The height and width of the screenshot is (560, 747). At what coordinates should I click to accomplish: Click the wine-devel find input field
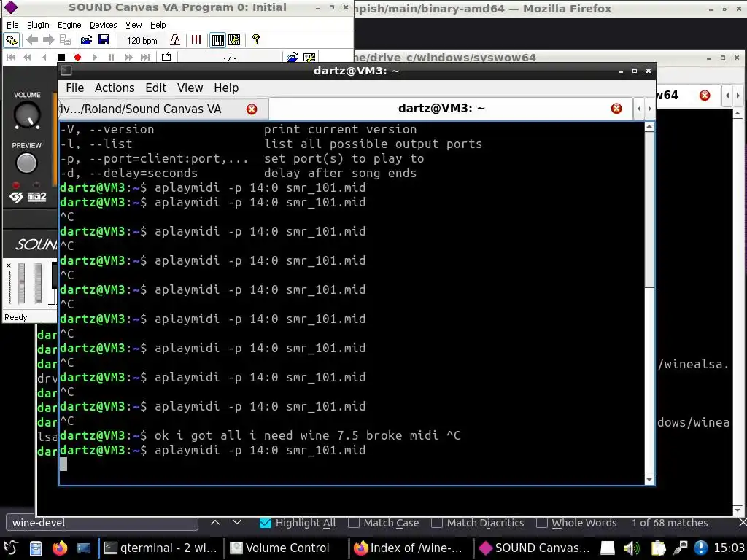(x=102, y=523)
